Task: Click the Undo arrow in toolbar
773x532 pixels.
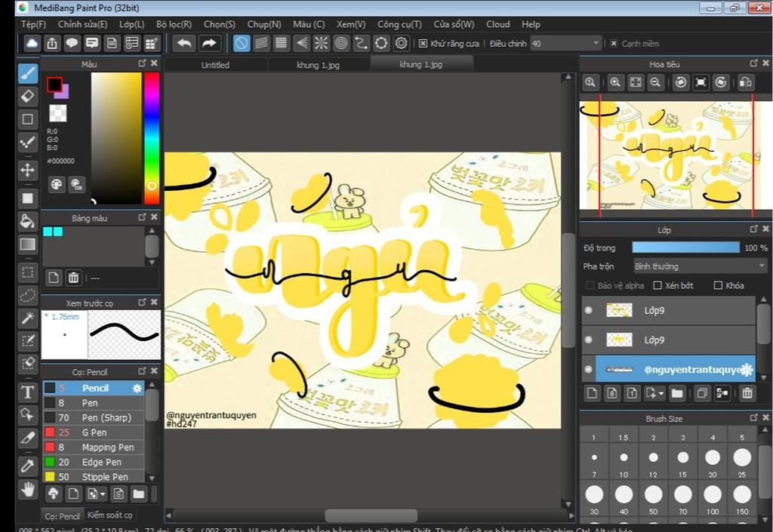Action: click(184, 43)
